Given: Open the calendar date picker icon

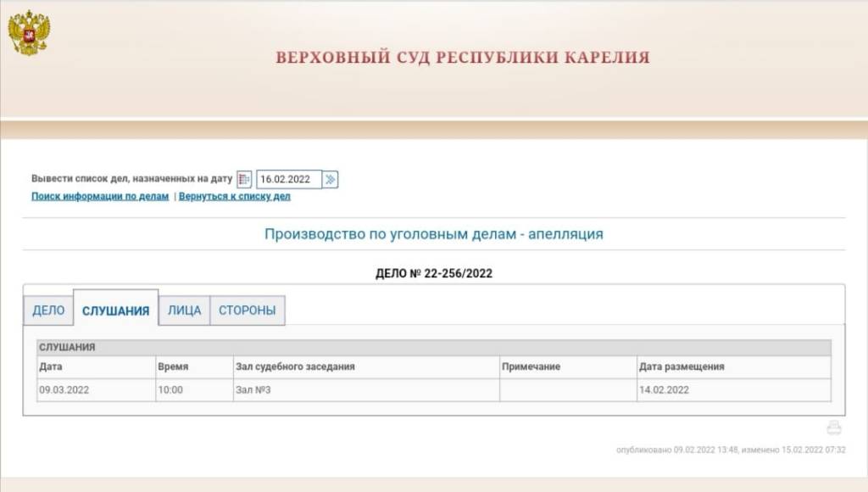Looking at the screenshot, I should pos(244,179).
